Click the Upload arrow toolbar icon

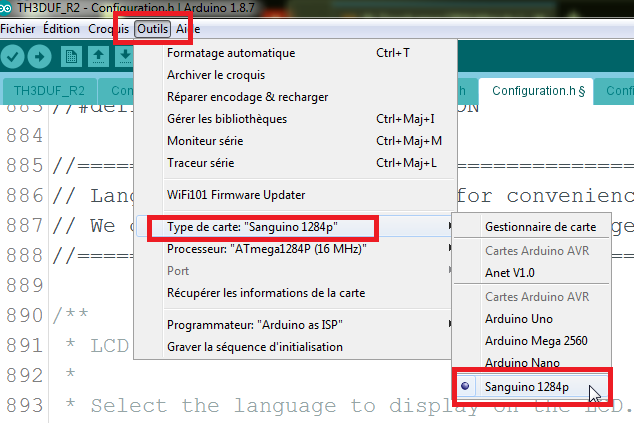pos(39,56)
